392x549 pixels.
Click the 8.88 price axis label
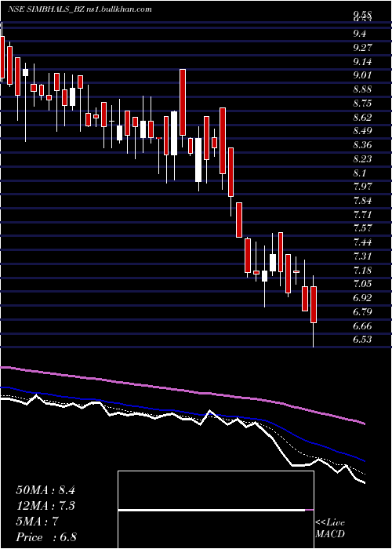point(362,89)
